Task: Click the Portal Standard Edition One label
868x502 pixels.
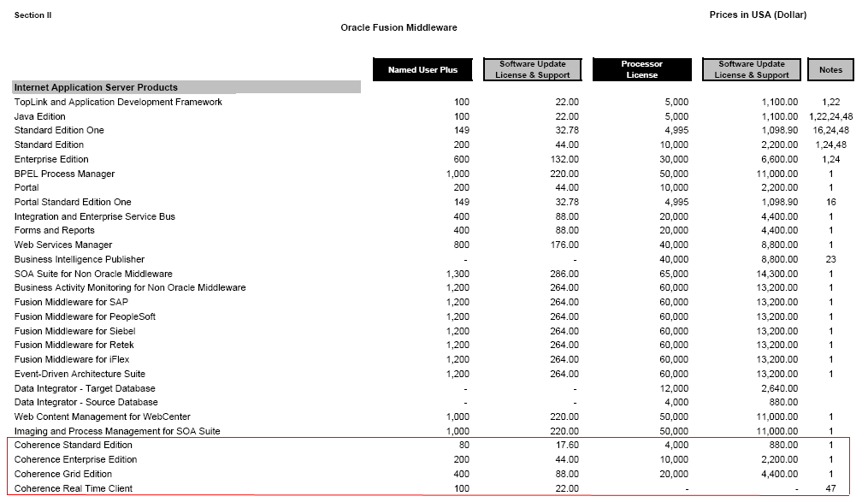Action: click(73, 202)
